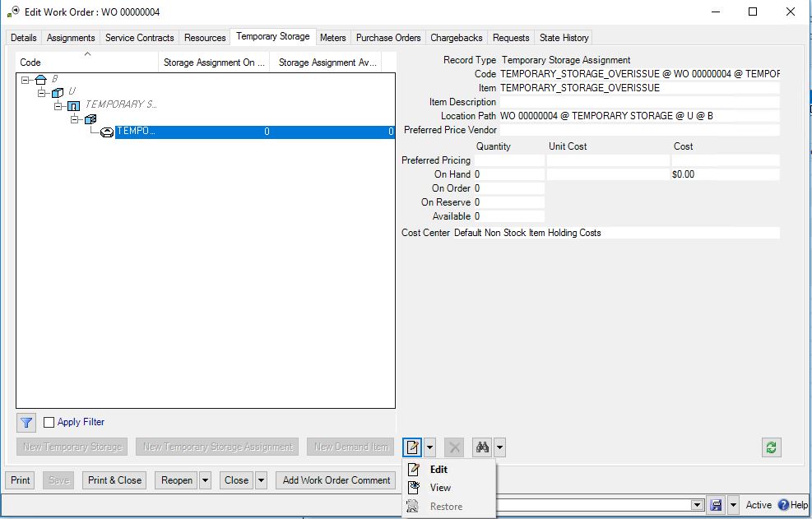Open the Purchase Orders tab
Image resolution: width=812 pixels, height=519 pixels.
pos(388,38)
